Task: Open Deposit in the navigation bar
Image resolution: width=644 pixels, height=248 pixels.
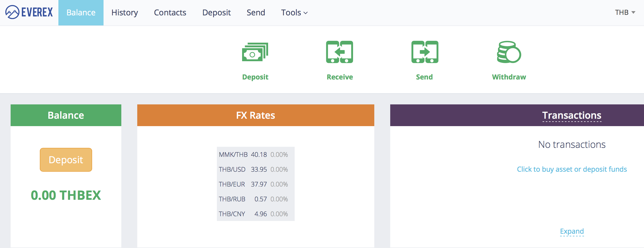Action: pos(216,12)
